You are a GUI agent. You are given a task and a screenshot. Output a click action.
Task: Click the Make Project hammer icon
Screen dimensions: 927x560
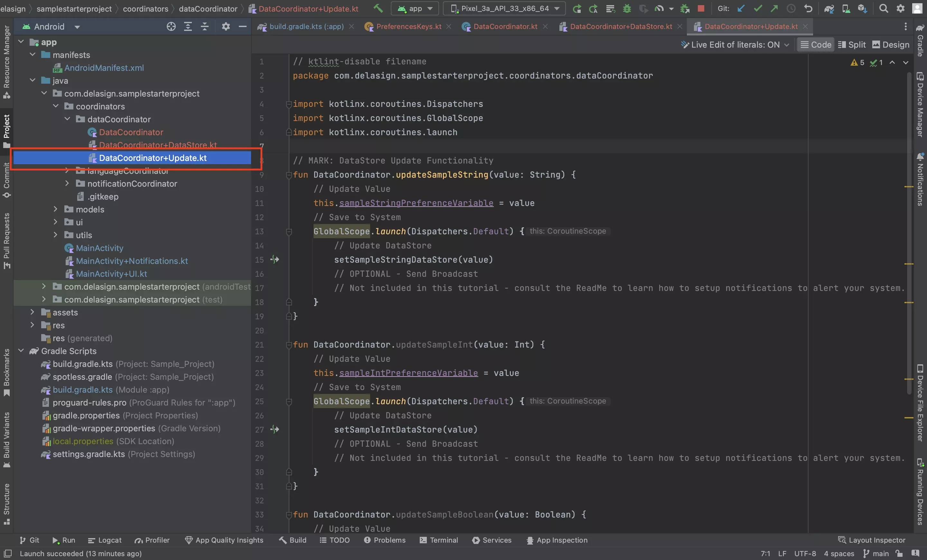tap(379, 8)
